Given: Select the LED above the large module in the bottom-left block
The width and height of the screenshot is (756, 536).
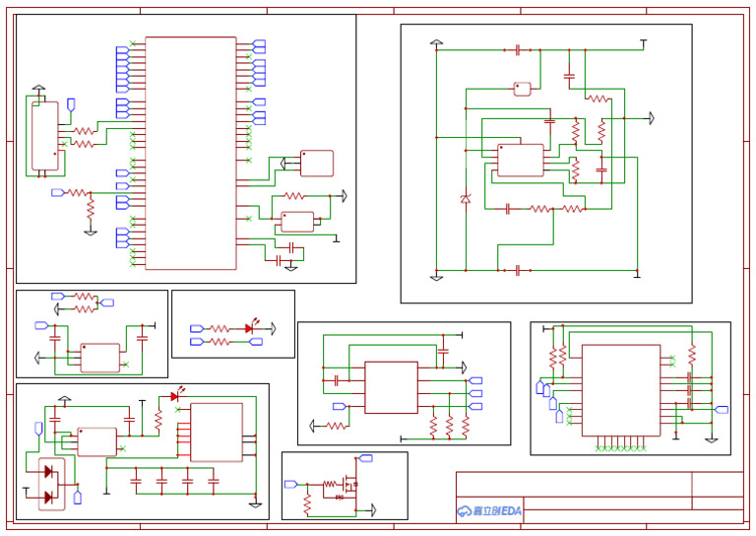Looking at the screenshot, I should click(176, 396).
